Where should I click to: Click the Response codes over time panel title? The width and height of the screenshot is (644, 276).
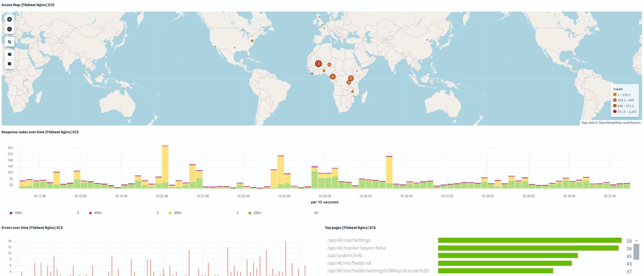point(40,132)
